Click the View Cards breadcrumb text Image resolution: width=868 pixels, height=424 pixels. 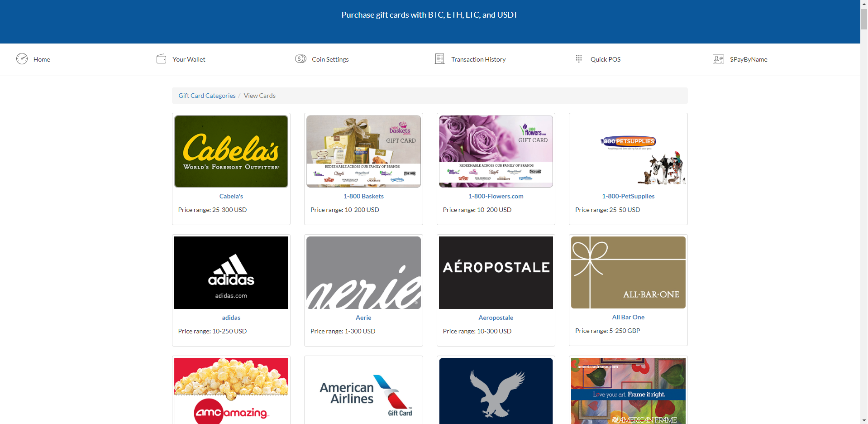(x=259, y=96)
